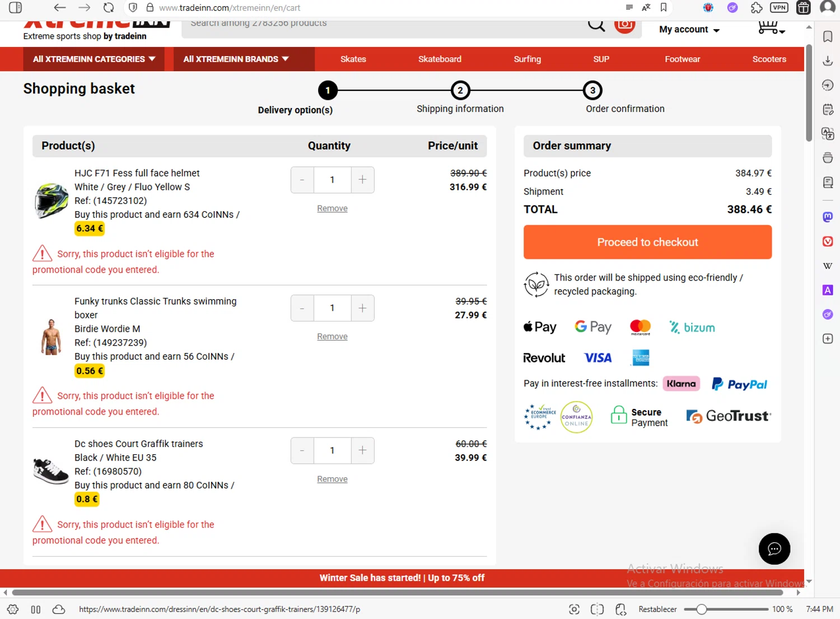
Task: Open the Wikipedia web panel
Action: (x=828, y=266)
